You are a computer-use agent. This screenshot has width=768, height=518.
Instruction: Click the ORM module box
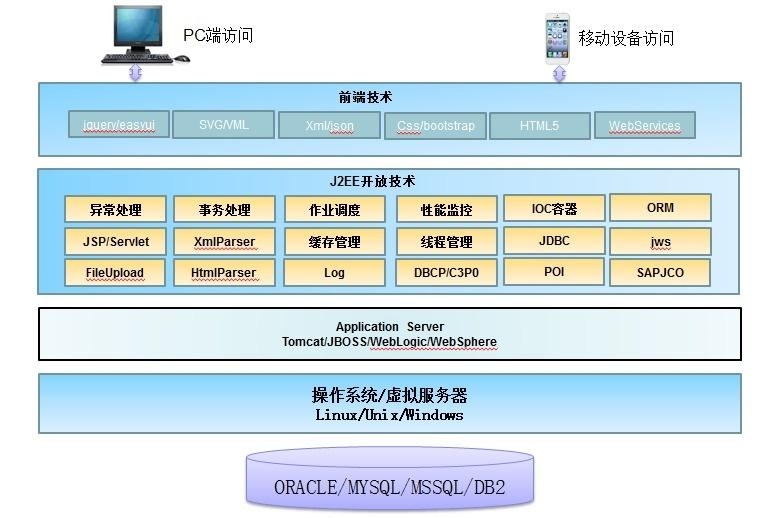pos(660,208)
